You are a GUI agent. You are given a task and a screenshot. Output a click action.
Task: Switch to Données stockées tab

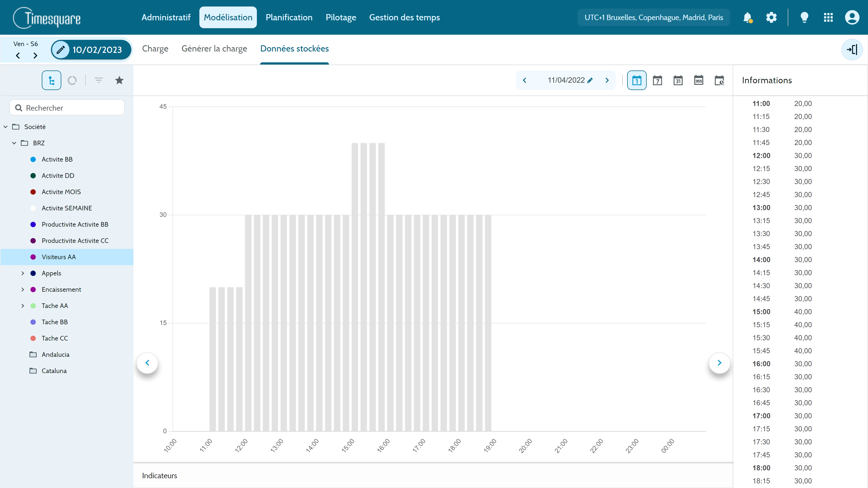point(295,49)
